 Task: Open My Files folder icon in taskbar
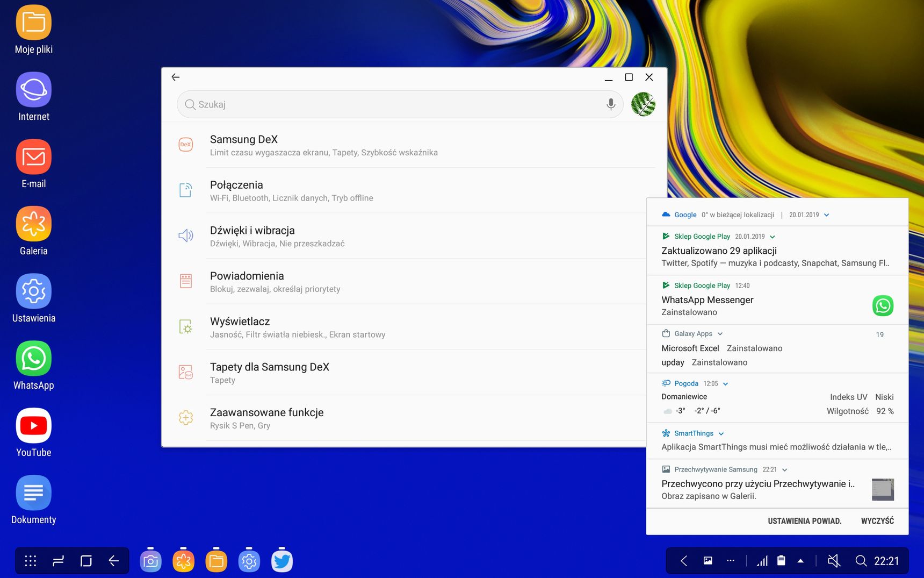click(216, 561)
